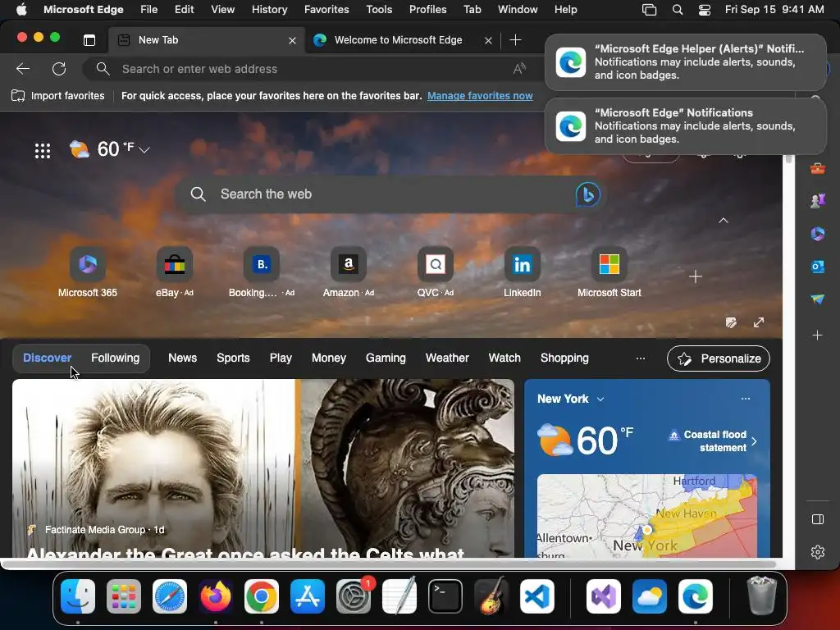
Task: Open Bing chat icon in search box
Action: pos(587,194)
